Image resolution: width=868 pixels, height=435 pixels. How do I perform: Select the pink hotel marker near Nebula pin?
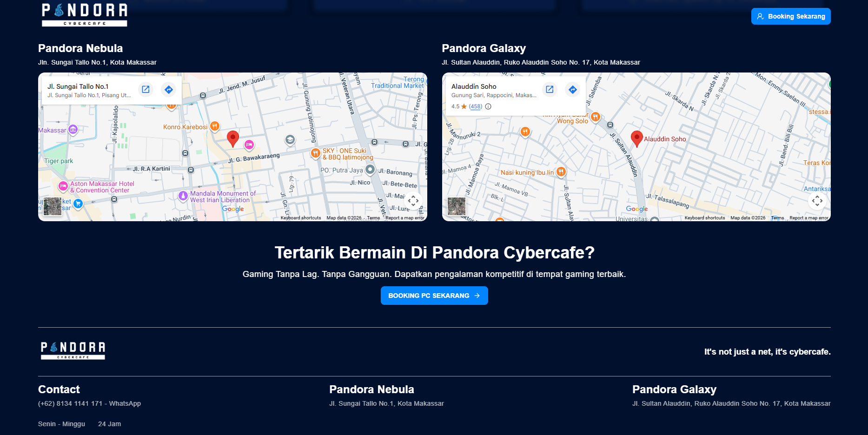[249, 145]
